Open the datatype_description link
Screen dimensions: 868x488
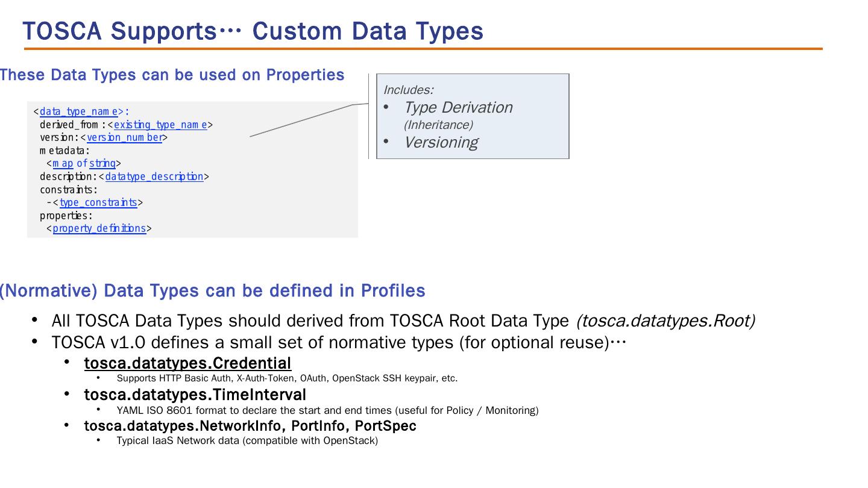[154, 177]
